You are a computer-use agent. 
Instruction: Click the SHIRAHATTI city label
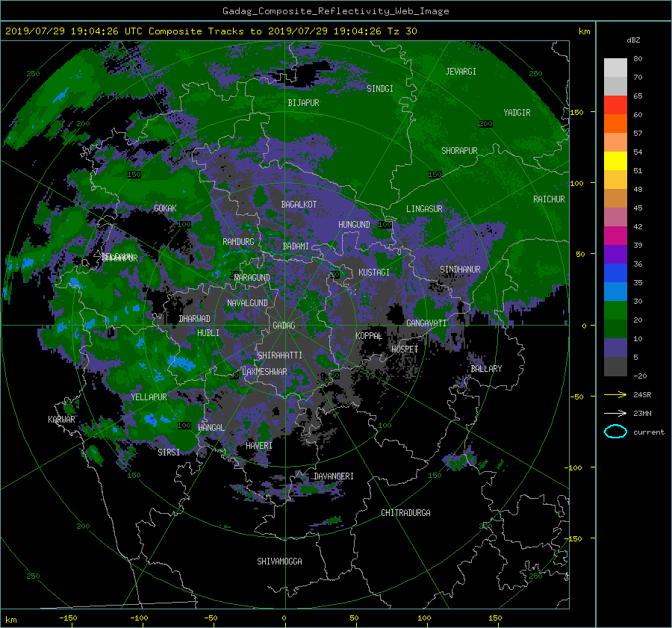pos(280,355)
